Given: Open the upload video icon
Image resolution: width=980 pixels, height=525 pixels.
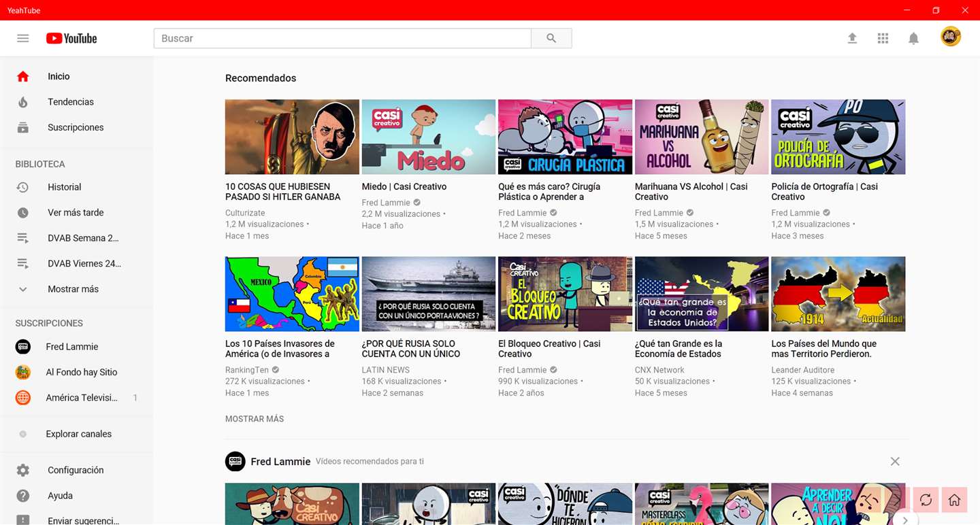Looking at the screenshot, I should pos(852,38).
